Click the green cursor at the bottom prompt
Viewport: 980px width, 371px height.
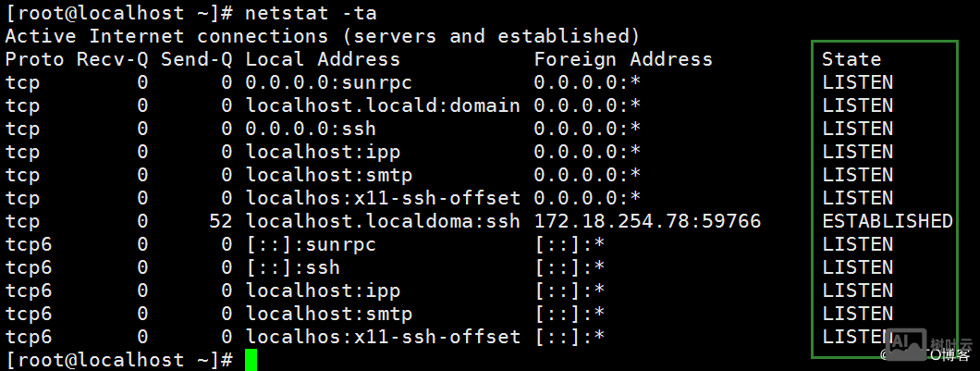coord(251,361)
